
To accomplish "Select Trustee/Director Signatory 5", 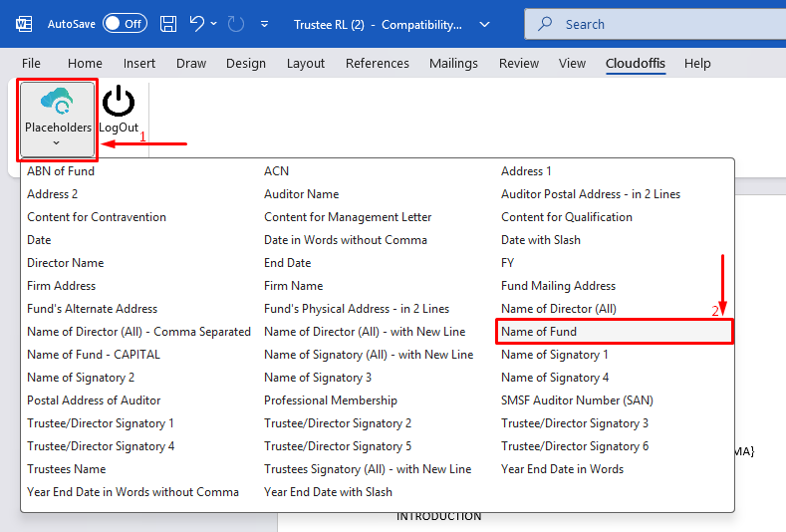I will (x=338, y=446).
